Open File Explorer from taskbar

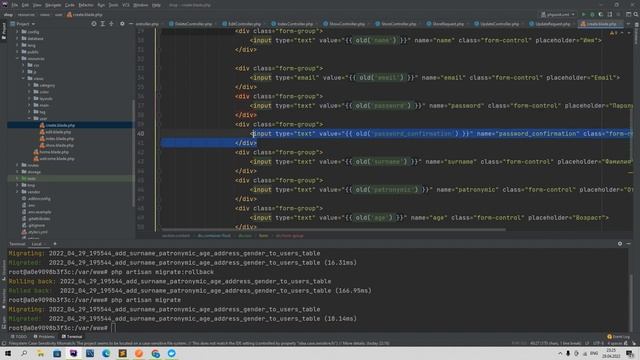pos(40,353)
